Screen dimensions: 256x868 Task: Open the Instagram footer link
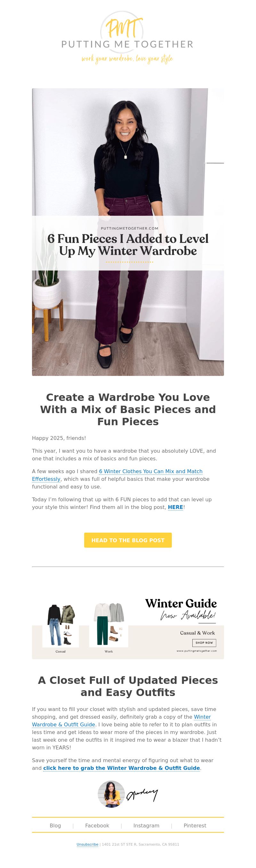(x=146, y=825)
